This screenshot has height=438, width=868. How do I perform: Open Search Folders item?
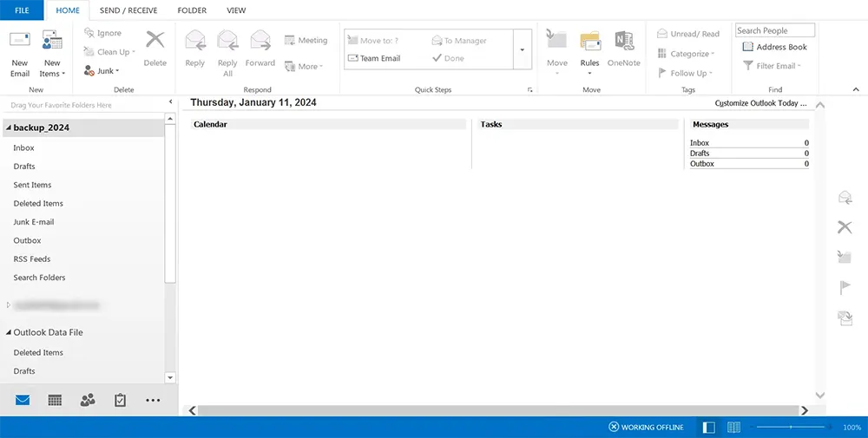39,278
